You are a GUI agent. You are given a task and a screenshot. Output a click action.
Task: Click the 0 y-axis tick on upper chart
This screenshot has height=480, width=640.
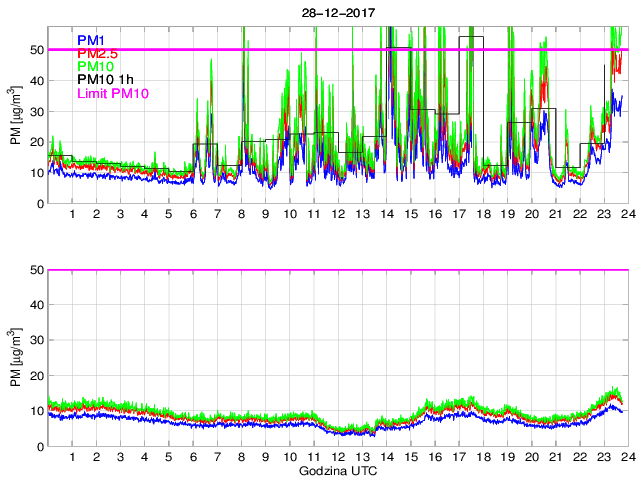pos(40,203)
